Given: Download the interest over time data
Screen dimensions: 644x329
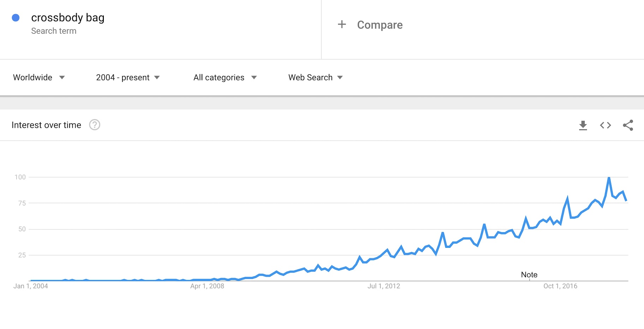Looking at the screenshot, I should click(x=583, y=125).
